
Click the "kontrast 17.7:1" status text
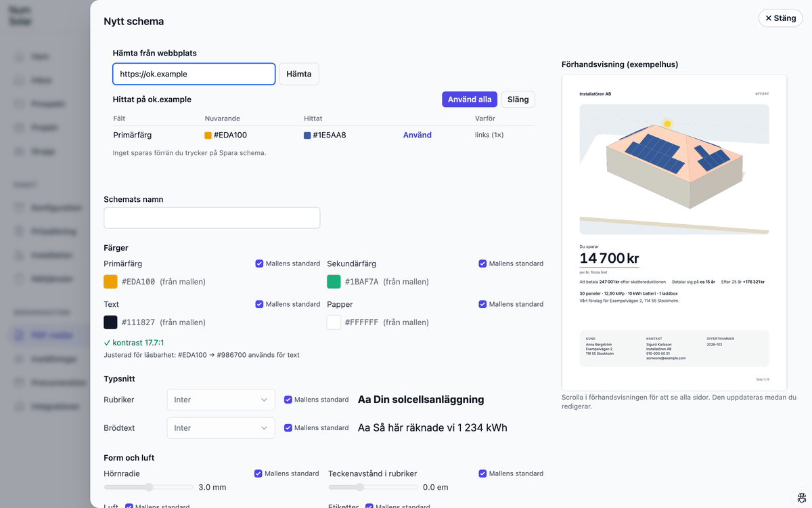[x=134, y=343]
